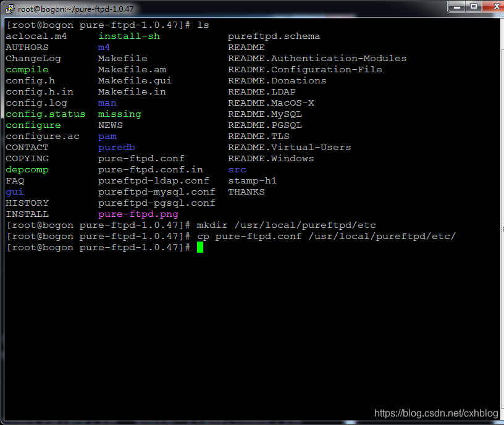
Task: Click the README.Windows file name
Action: pyautogui.click(x=271, y=159)
